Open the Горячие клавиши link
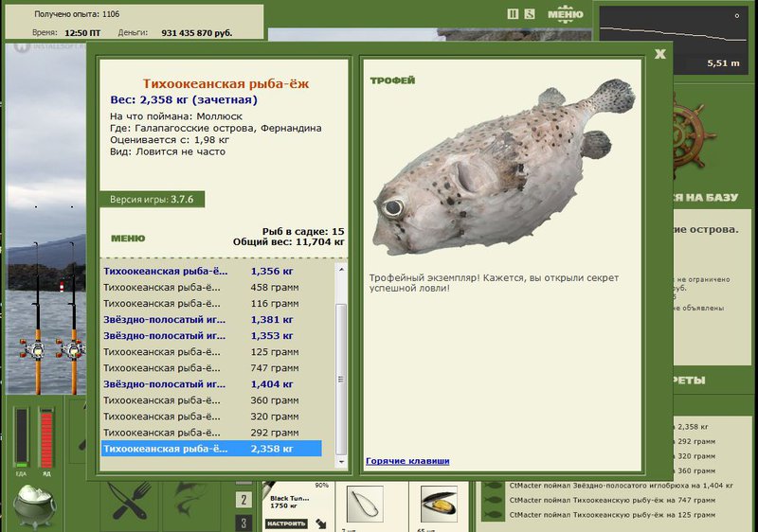The width and height of the screenshot is (758, 532). (407, 461)
